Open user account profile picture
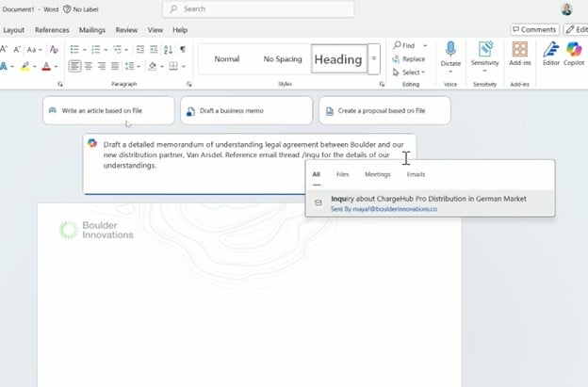Image resolution: width=588 pixels, height=387 pixels. pyautogui.click(x=566, y=9)
